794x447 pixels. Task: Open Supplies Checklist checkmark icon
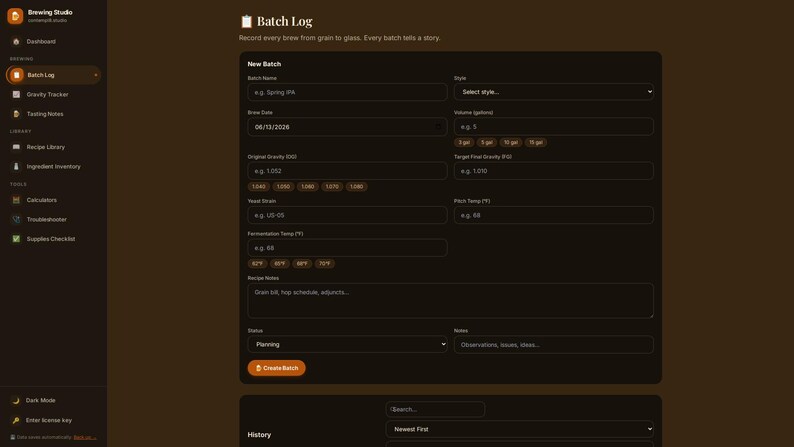16,239
